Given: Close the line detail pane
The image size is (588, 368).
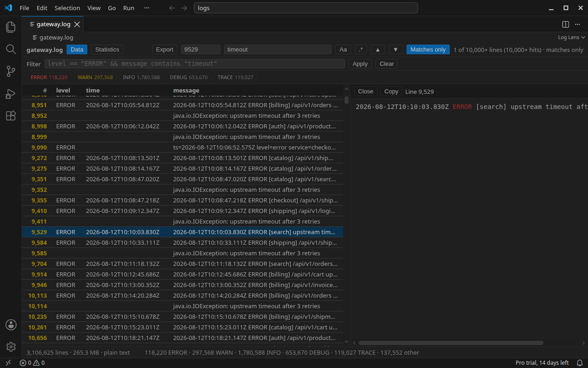Looking at the screenshot, I should [366, 92].
